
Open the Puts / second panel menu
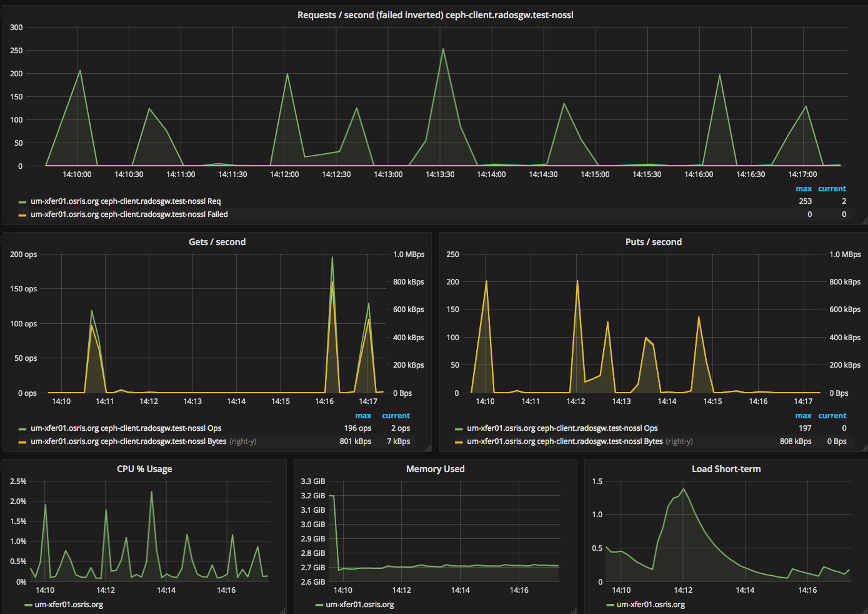point(653,242)
